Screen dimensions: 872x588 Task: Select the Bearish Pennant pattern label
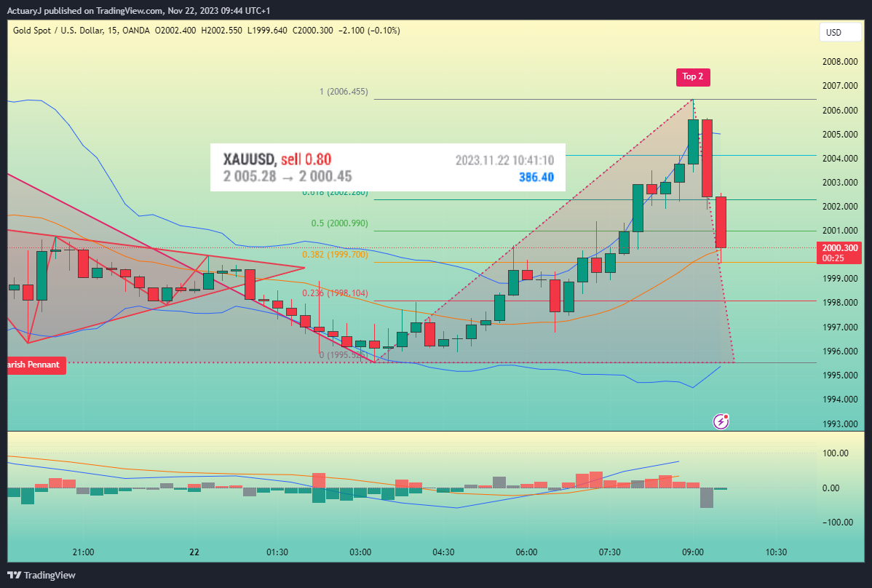[x=36, y=365]
